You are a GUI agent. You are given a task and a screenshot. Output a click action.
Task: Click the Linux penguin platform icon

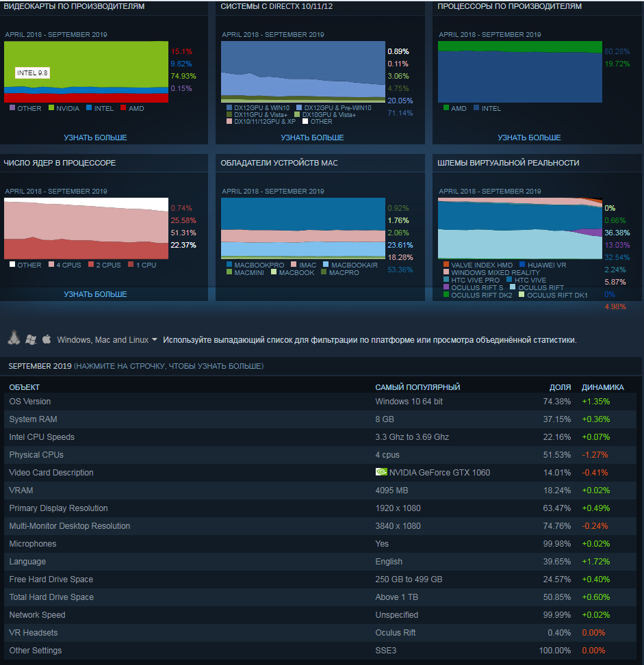tap(14, 338)
